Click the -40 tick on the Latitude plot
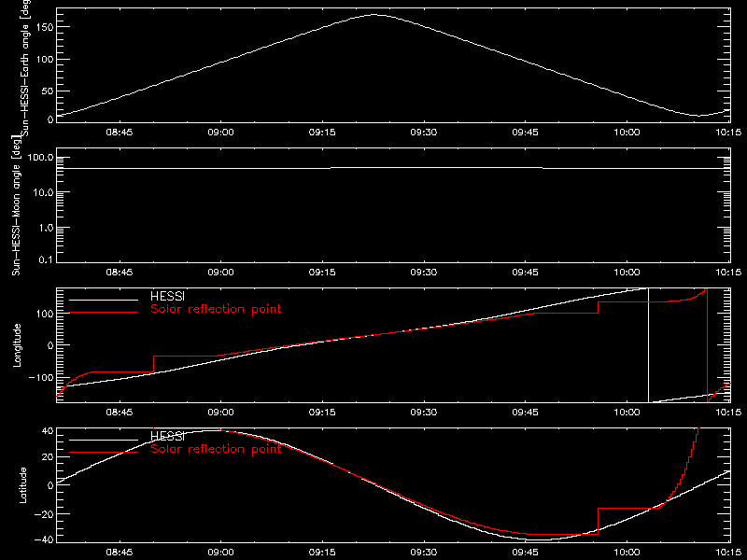The height and width of the screenshot is (560, 747). pos(44,539)
